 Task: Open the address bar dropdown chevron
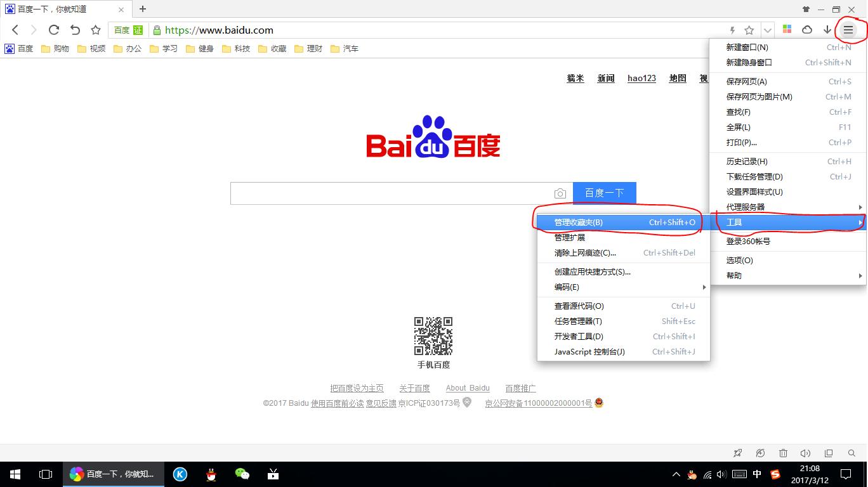766,30
